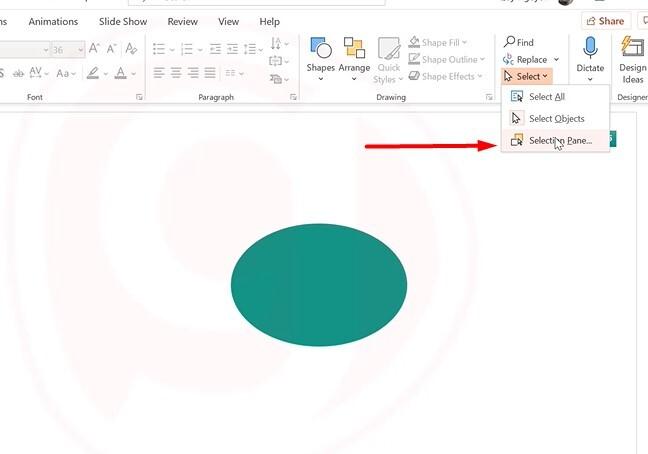Switch to the Review tab
This screenshot has height=454, width=648.
(182, 21)
